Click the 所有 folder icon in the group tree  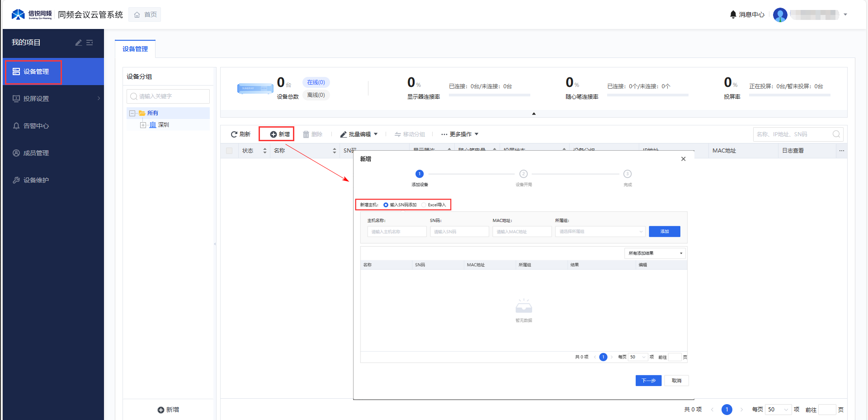(142, 113)
